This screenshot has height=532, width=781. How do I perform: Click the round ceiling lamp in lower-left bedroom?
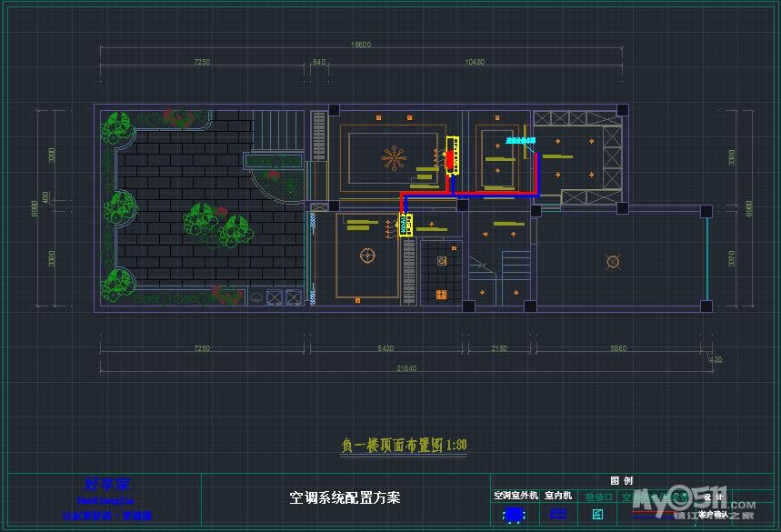coord(367,256)
